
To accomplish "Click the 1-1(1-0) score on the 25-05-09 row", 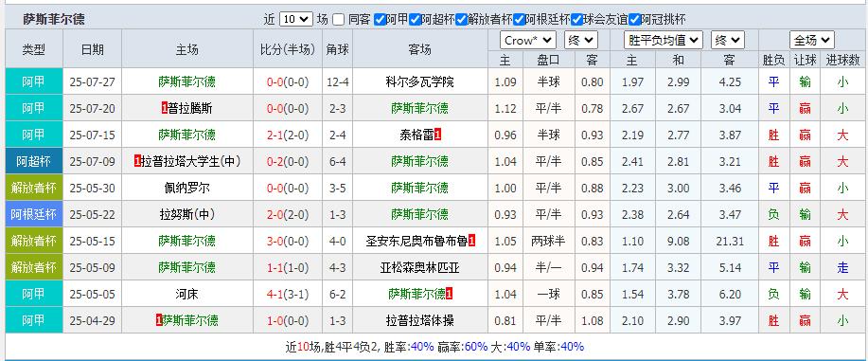I will coord(288,268).
